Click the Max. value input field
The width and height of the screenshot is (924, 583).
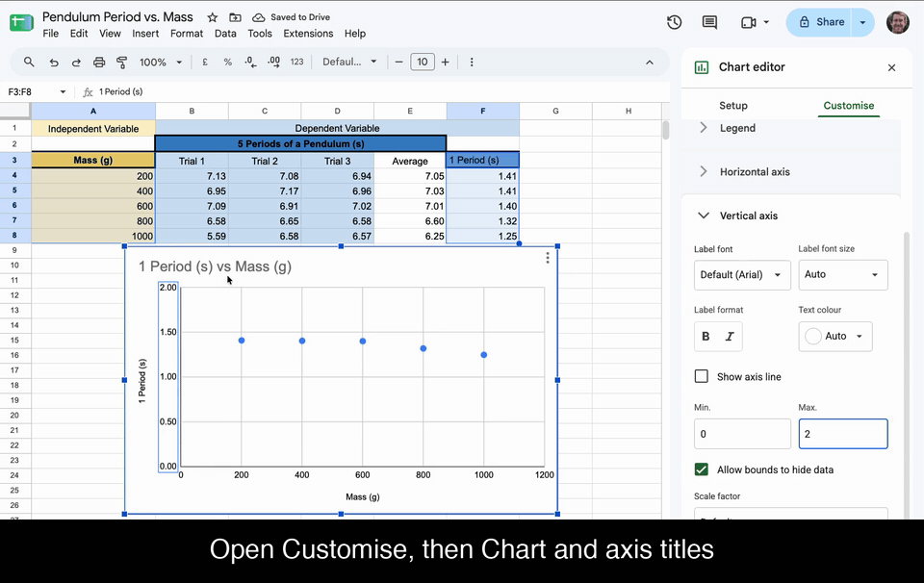pos(843,434)
